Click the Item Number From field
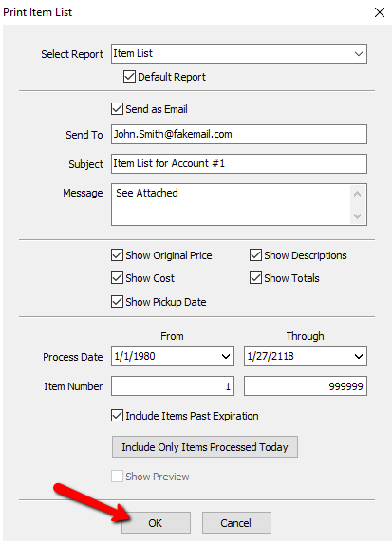This screenshot has width=392, height=543. click(x=173, y=386)
